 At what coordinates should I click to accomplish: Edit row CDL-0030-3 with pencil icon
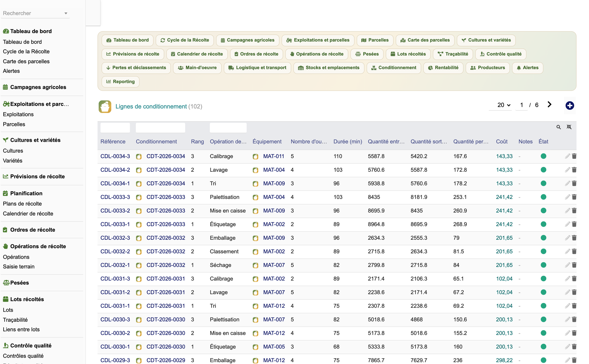click(567, 320)
